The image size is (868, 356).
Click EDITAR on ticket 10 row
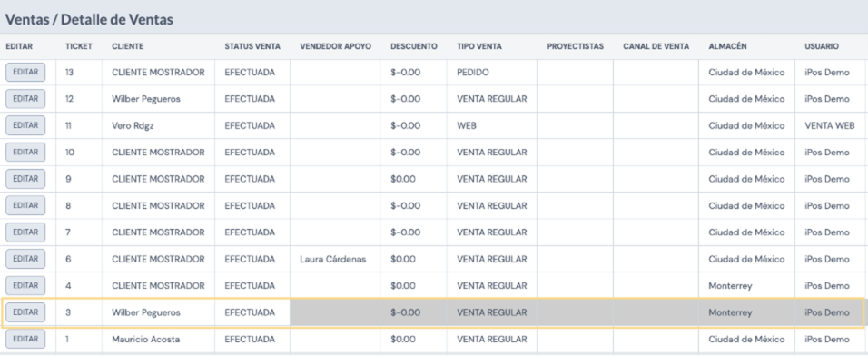tap(25, 153)
